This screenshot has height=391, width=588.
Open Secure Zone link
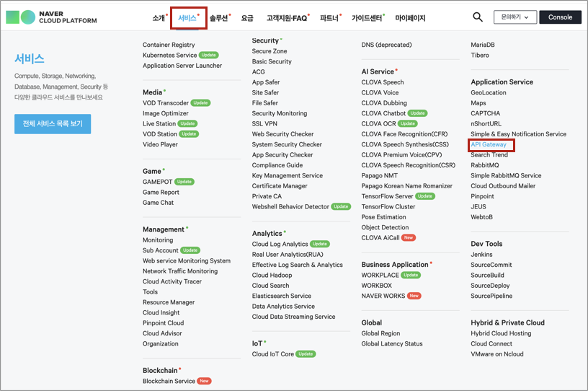pos(269,51)
